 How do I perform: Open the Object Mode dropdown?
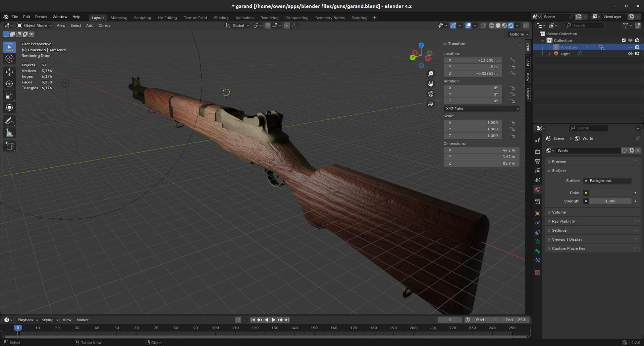click(x=35, y=25)
